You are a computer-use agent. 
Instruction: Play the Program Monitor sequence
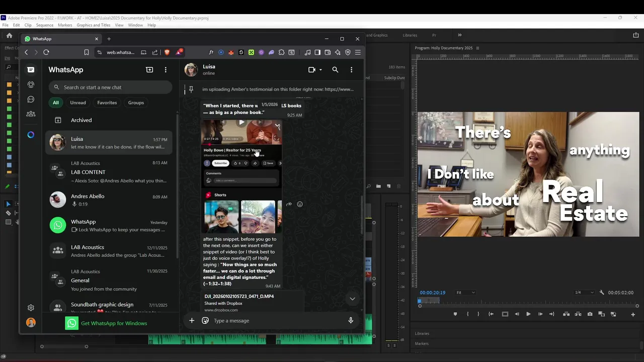coord(528,314)
